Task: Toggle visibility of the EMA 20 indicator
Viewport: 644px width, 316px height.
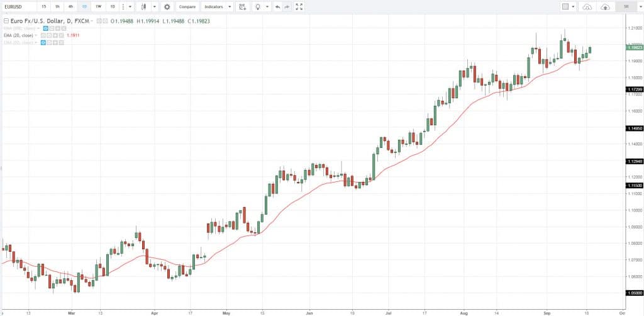Action: 44,36
